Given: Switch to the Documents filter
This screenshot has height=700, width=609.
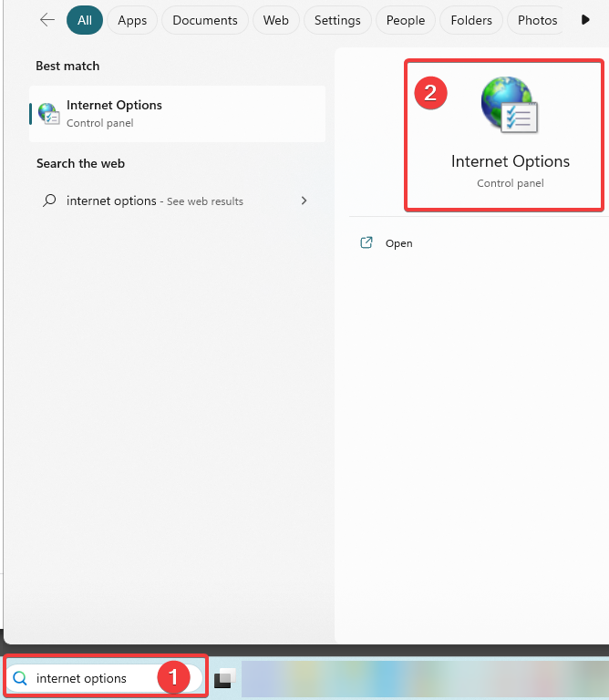Looking at the screenshot, I should point(205,20).
